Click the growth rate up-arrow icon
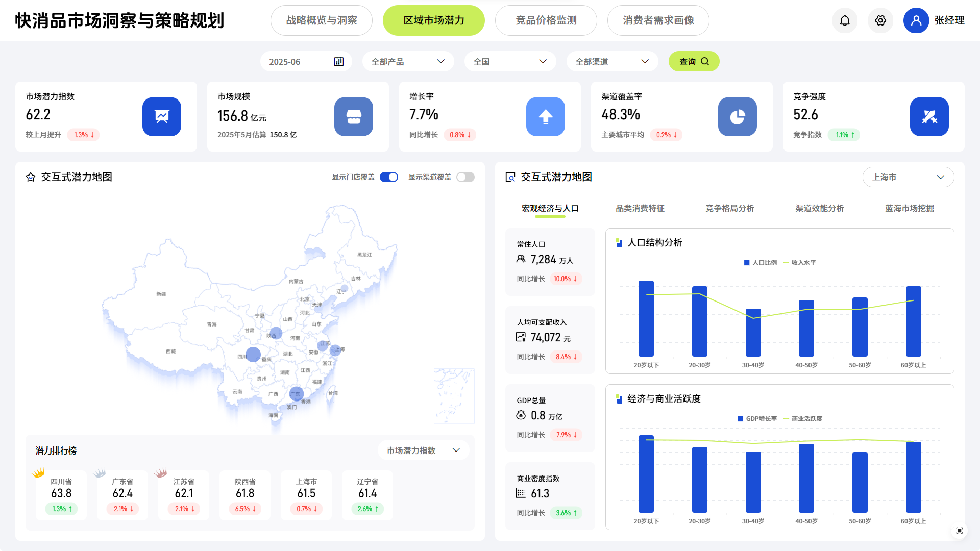The image size is (980, 551). click(546, 117)
